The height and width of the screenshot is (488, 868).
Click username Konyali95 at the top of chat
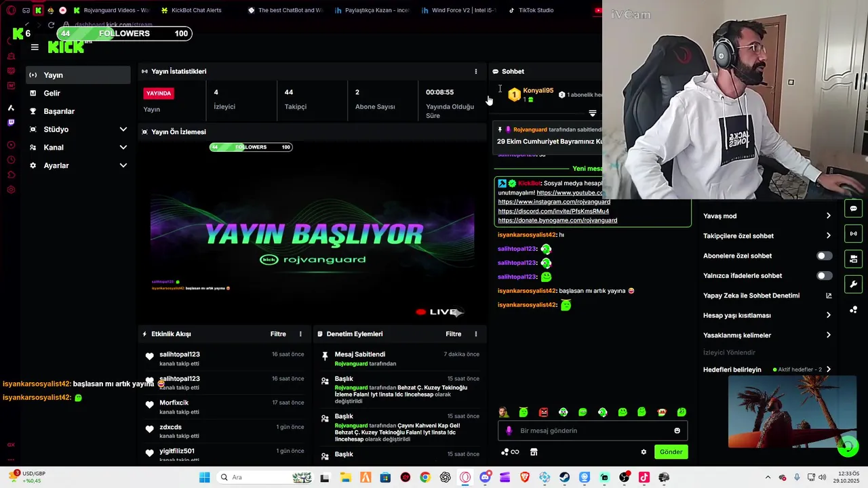(538, 91)
